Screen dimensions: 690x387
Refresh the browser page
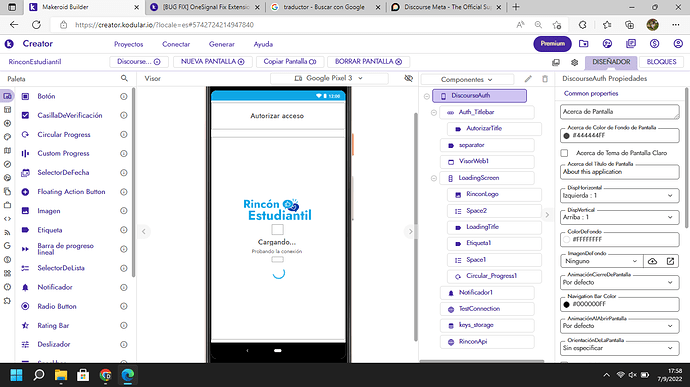click(36, 25)
